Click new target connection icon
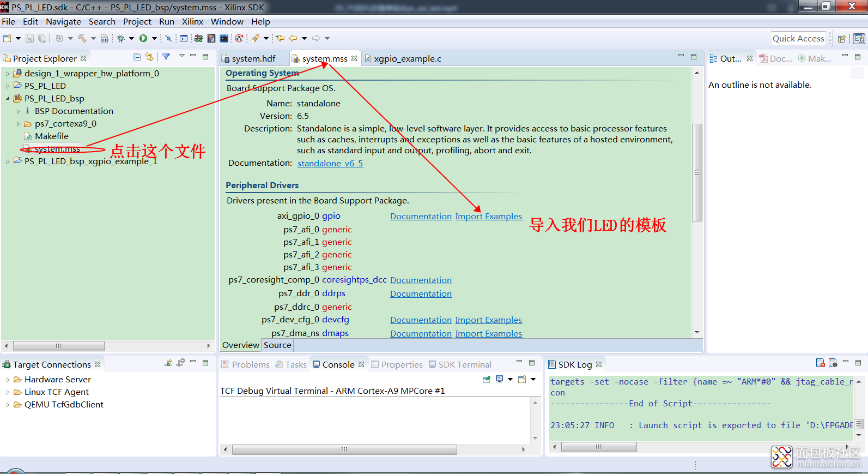 pyautogui.click(x=168, y=363)
